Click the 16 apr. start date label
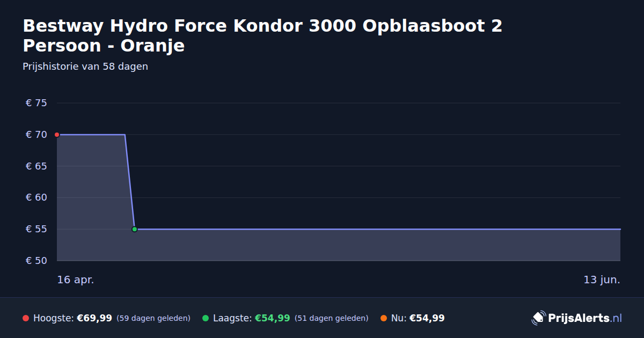 click(x=76, y=280)
